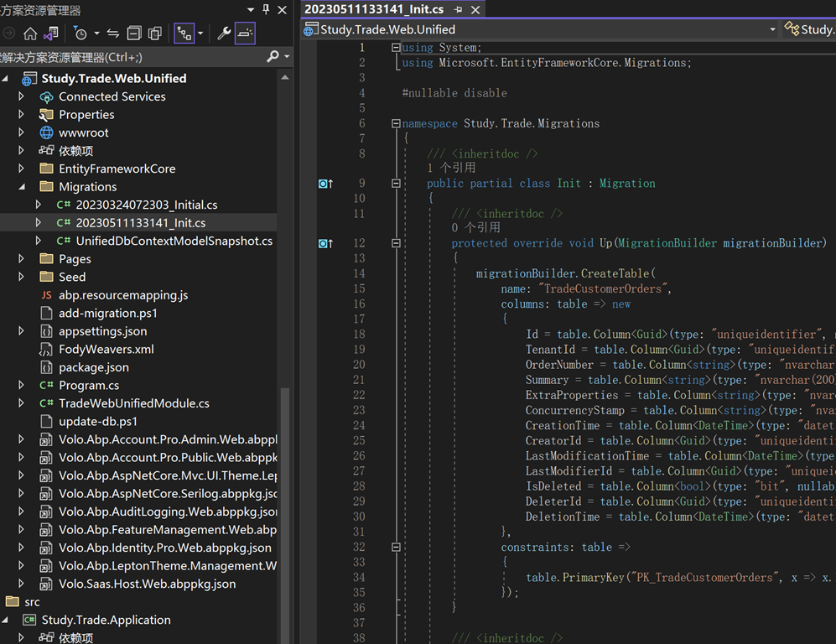Toggle the preview selected items button
The height and width of the screenshot is (644, 836).
pyautogui.click(x=245, y=34)
